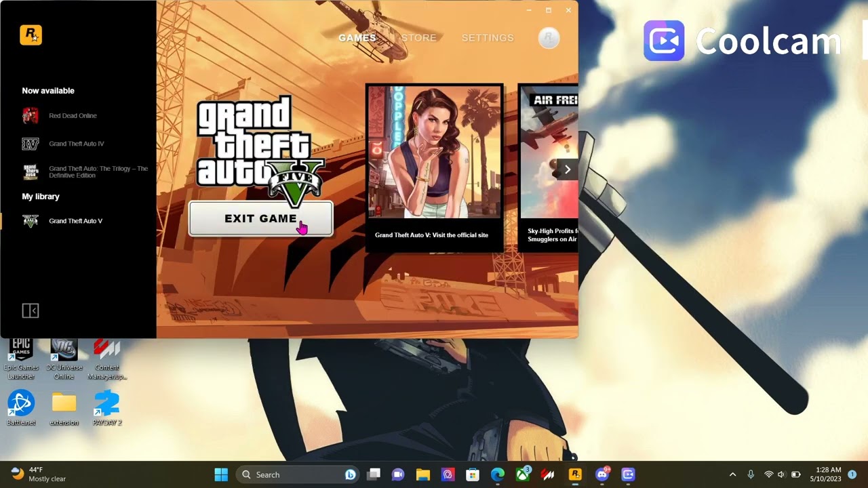Open the extension folder on desktop
Viewport: 868px width, 488px height.
tap(64, 409)
